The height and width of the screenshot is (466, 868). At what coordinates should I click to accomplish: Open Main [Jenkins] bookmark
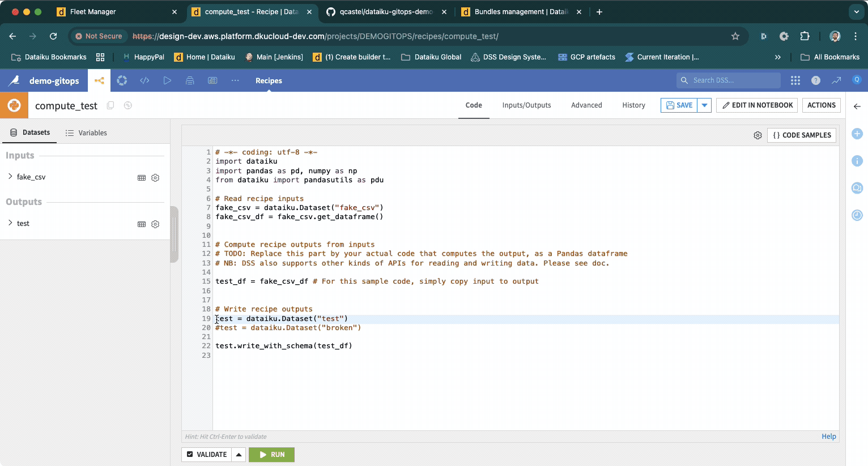[x=274, y=57]
